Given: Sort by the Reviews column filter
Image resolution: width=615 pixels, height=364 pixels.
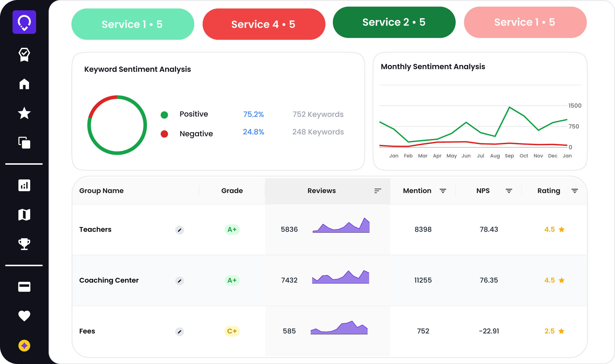Looking at the screenshot, I should point(378,191).
